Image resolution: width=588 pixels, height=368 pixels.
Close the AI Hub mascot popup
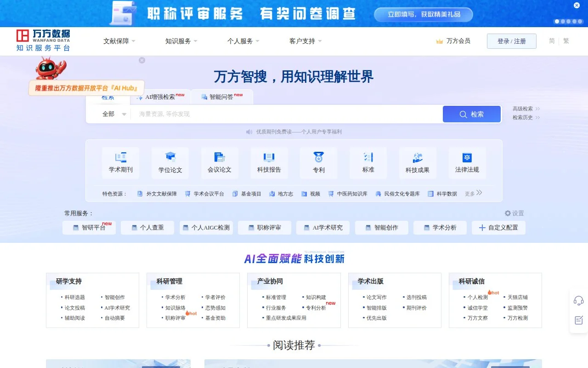(x=142, y=60)
